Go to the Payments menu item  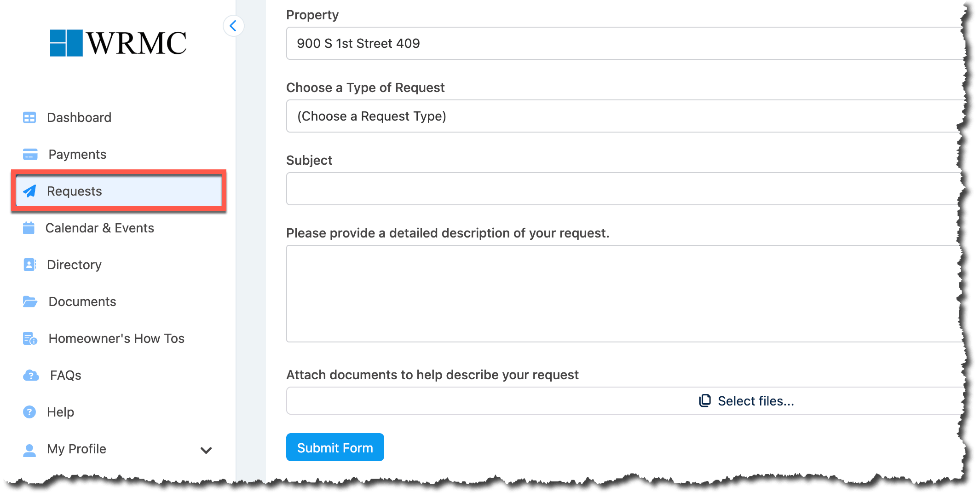[x=77, y=155]
